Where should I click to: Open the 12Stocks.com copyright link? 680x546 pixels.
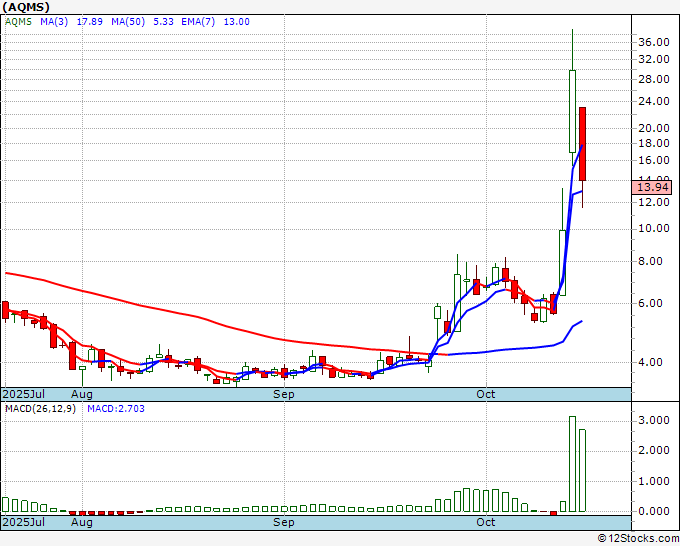(x=638, y=539)
